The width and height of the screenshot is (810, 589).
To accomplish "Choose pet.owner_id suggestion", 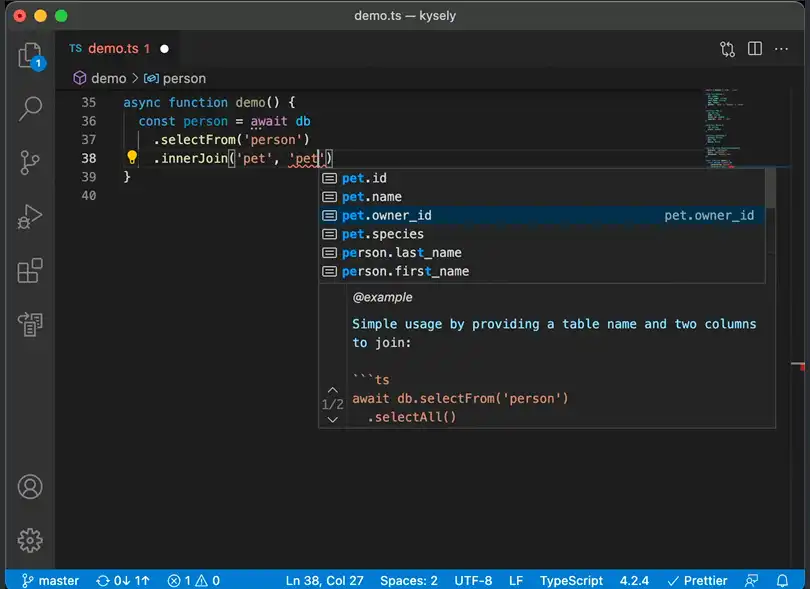I will coord(542,215).
